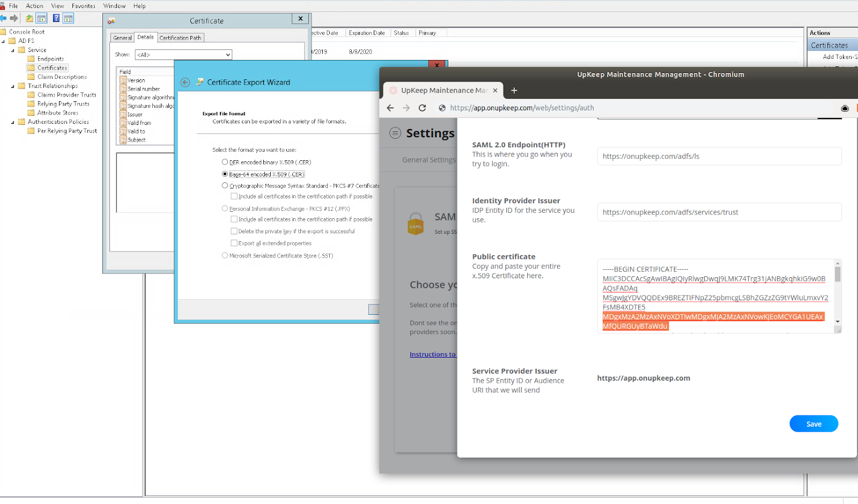Click the orange SAML lock icon
Screen dimensions: 858x504
pyautogui.click(x=416, y=224)
